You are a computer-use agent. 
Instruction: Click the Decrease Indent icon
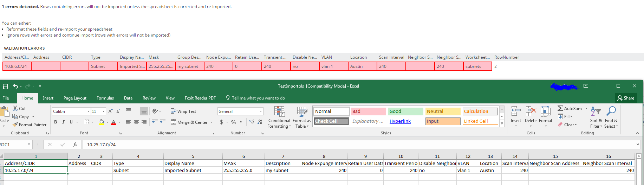pos(155,122)
